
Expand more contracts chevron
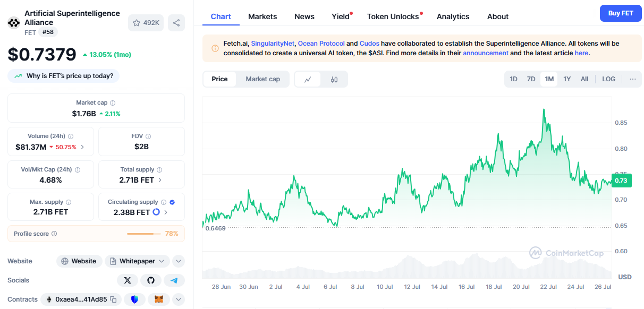(x=179, y=299)
